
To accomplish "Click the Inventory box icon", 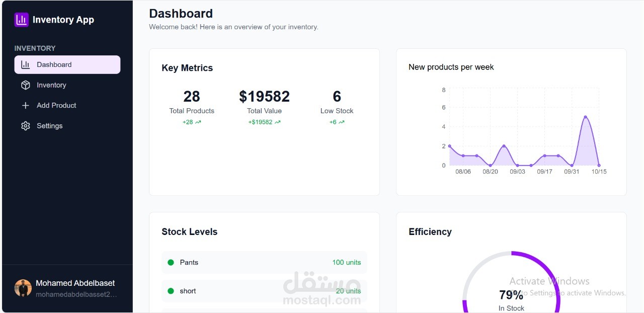I will (26, 85).
